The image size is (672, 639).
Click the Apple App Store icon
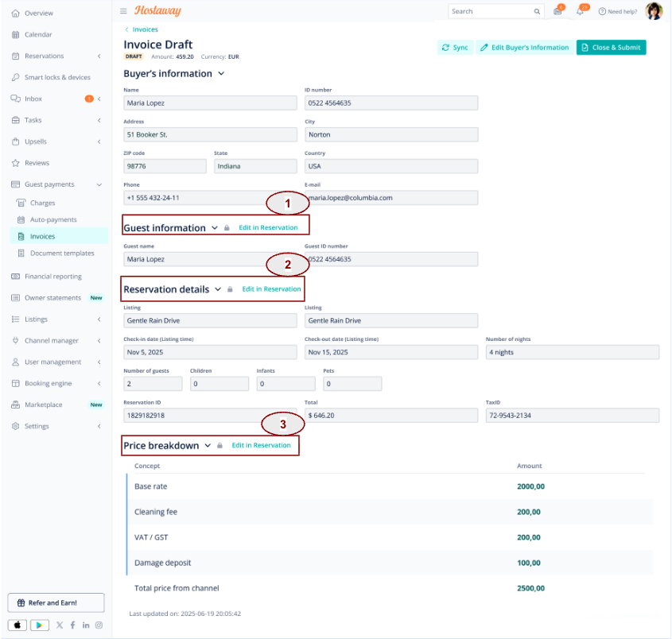point(17,625)
